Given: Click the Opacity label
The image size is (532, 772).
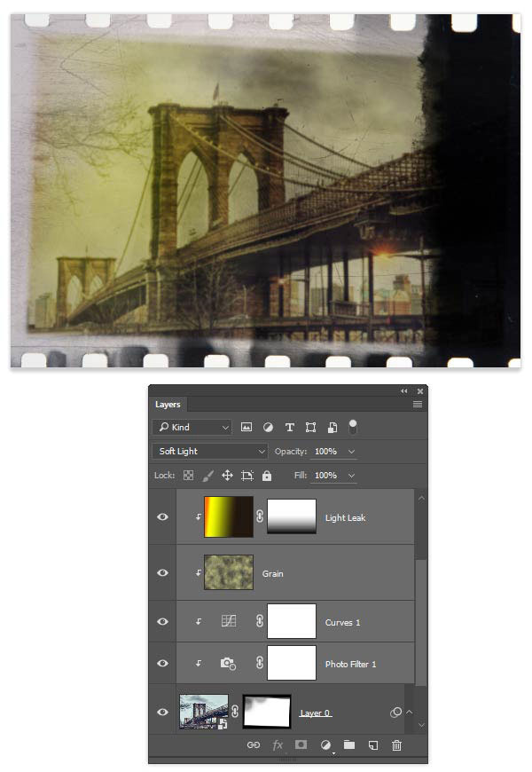Looking at the screenshot, I should [290, 452].
